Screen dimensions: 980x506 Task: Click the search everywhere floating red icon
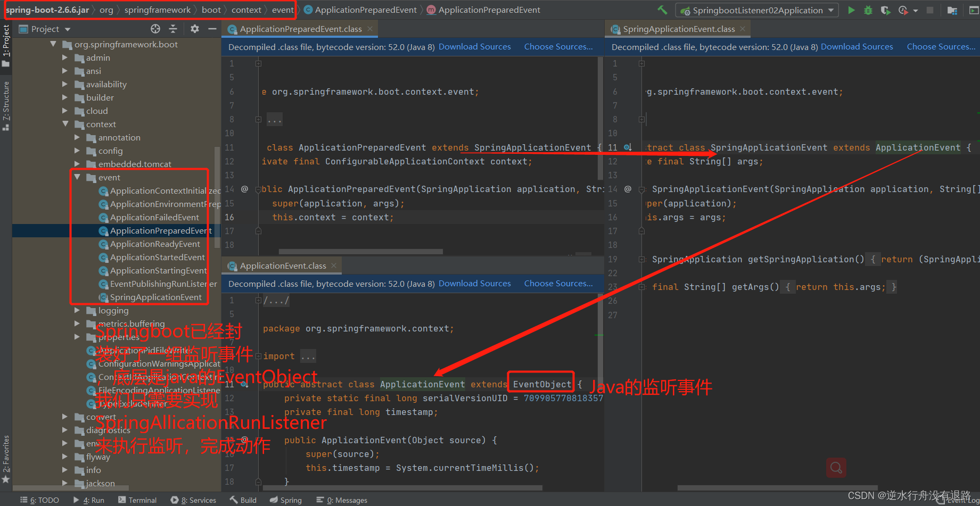click(x=836, y=468)
